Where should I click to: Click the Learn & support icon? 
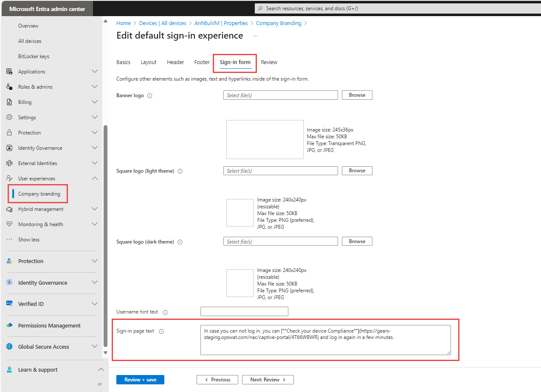9,370
